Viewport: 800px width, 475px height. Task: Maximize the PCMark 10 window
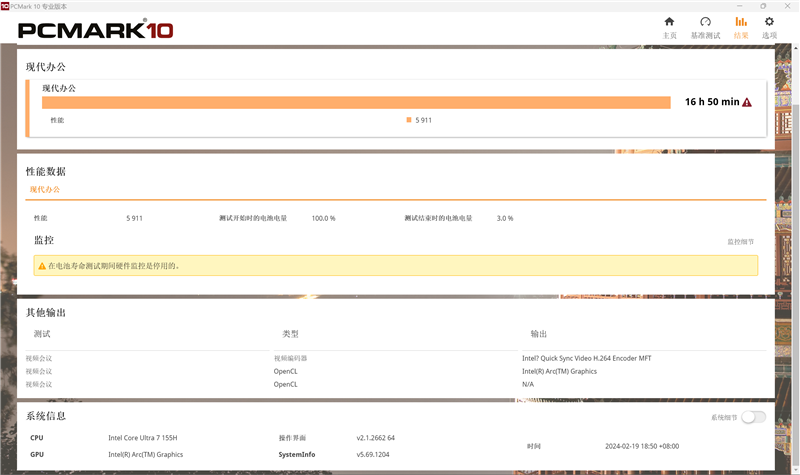click(x=764, y=6)
